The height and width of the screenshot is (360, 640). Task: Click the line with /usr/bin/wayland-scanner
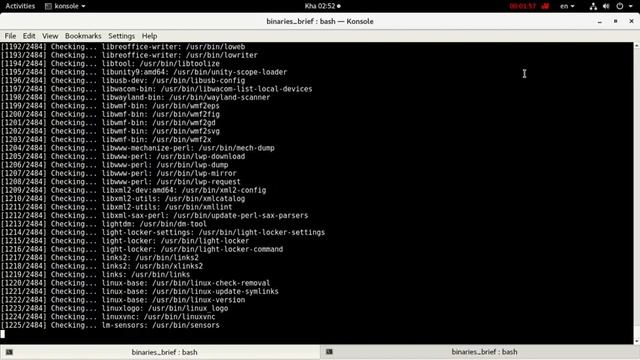136,98
